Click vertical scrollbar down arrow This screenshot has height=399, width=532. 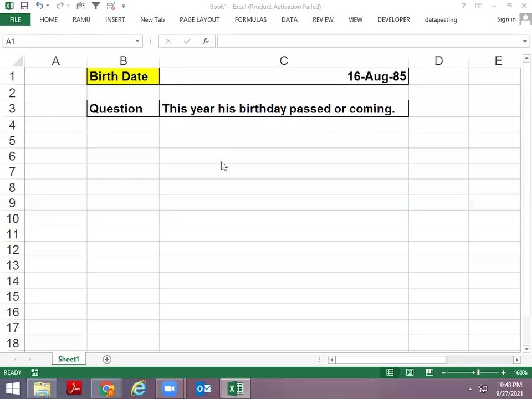pyautogui.click(x=526, y=349)
